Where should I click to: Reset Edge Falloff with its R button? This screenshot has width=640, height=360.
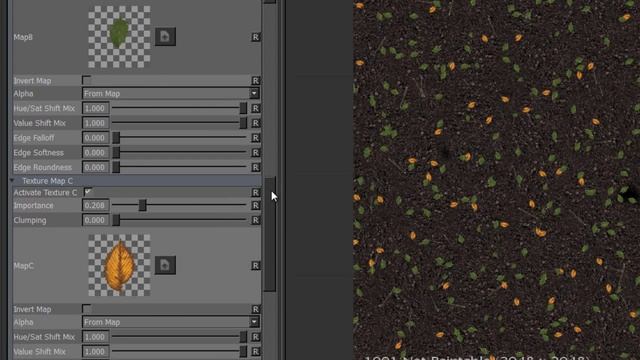coord(256,138)
